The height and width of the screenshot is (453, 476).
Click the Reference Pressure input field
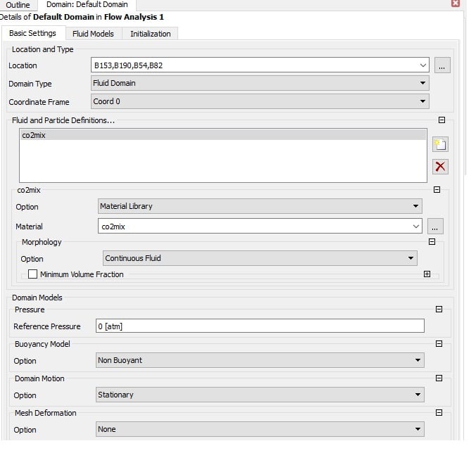pyautogui.click(x=260, y=326)
